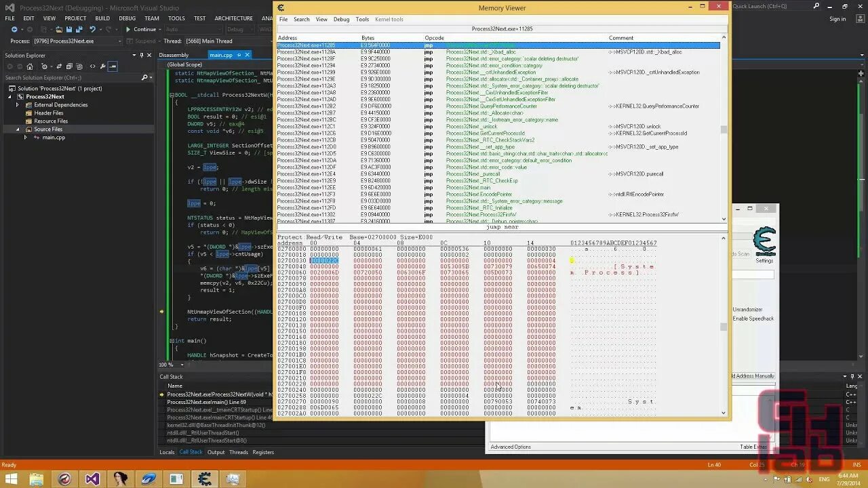This screenshot has width=868, height=488.
Task: Click the Properties wrench icon in Solution Explorer
Action: [104, 67]
